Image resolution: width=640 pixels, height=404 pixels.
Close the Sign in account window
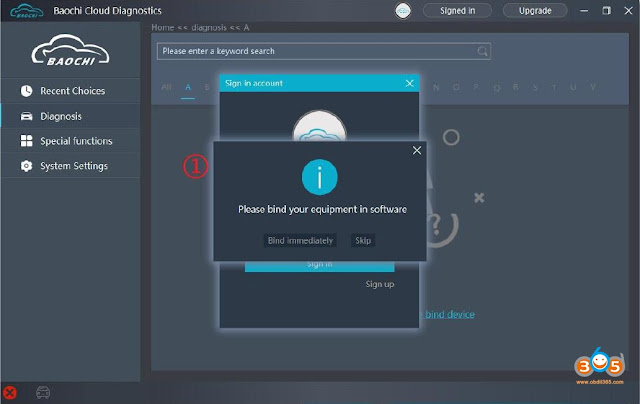pos(409,83)
